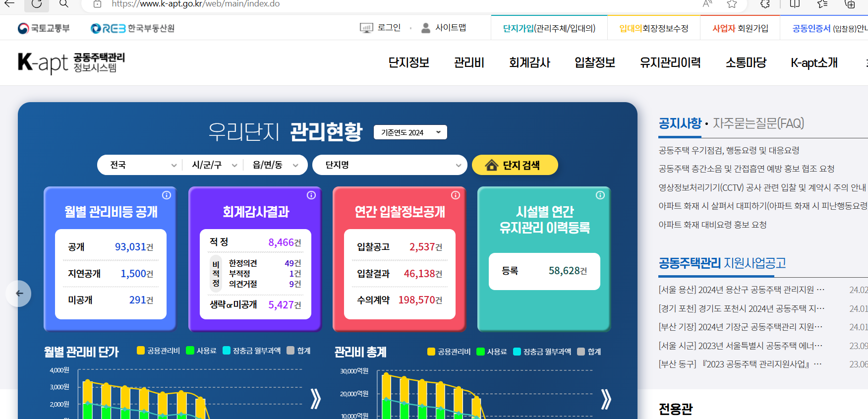Open split screen browser icon
Screen dimensions: 868x419
(x=795, y=4)
